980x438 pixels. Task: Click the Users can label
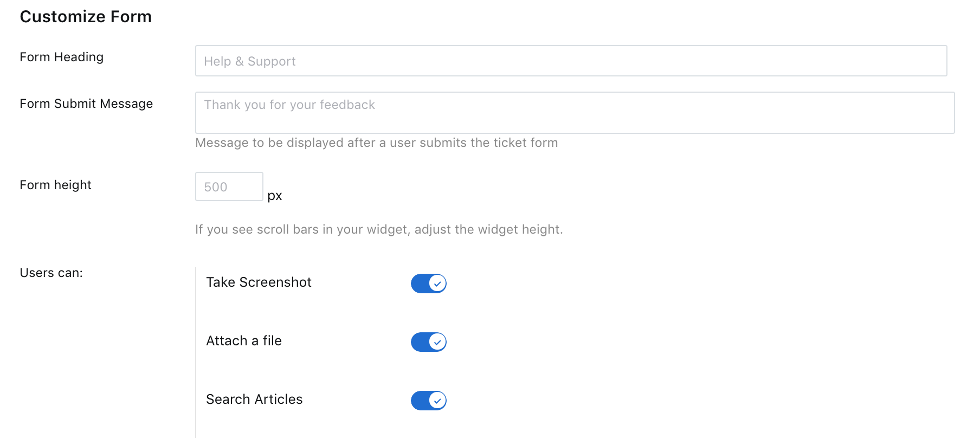(51, 273)
